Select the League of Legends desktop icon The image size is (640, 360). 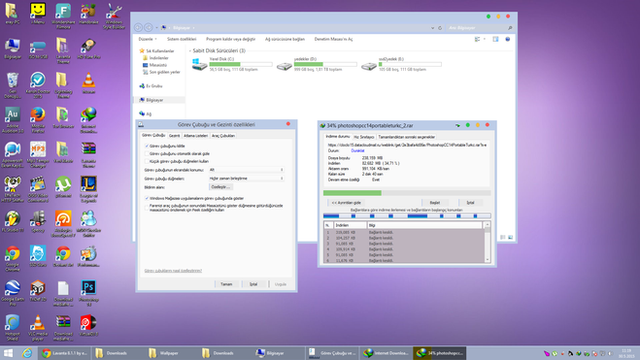click(89, 189)
